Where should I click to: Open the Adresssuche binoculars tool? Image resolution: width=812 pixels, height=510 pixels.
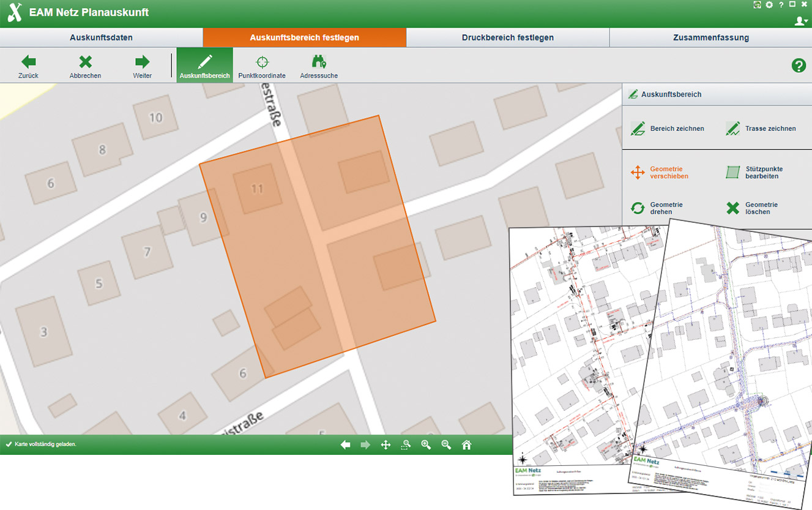tap(319, 62)
